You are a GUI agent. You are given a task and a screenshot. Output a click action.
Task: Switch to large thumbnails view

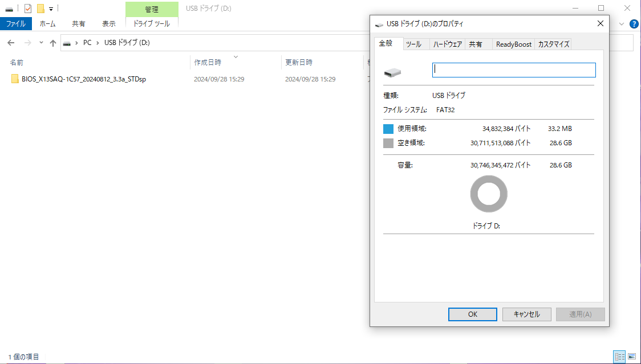[632, 357]
